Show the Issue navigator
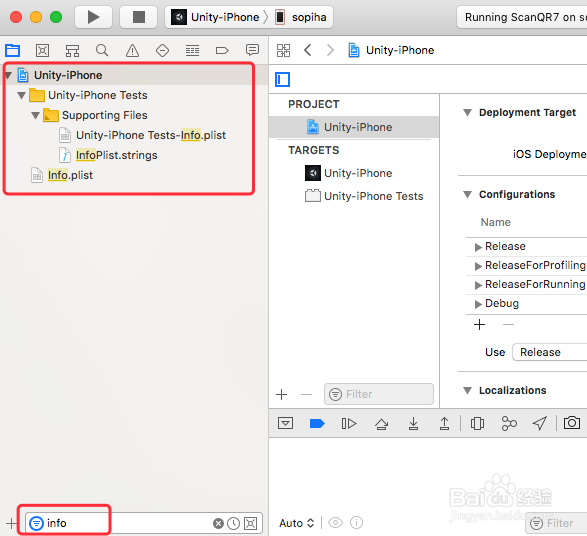This screenshot has width=587, height=536. tap(132, 50)
